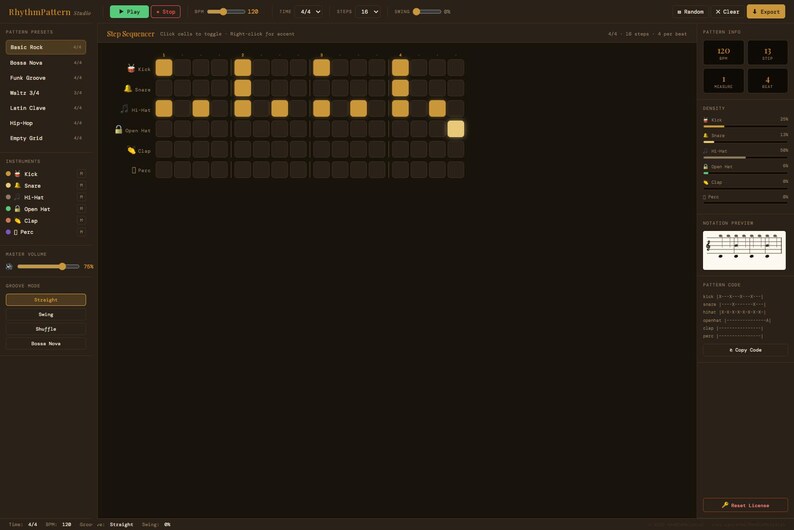Viewport: 794px width, 530px height.
Task: Select Open Hat lock icon in Instruments list
Action: (x=17, y=209)
